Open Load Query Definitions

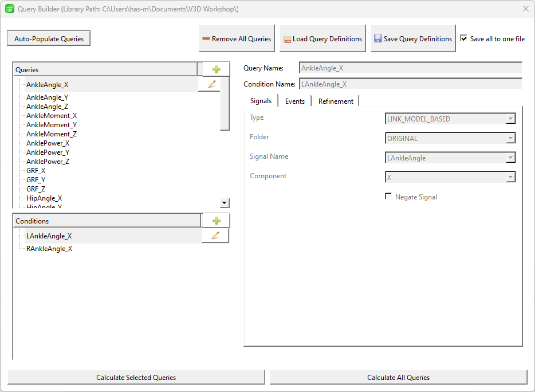click(x=322, y=39)
